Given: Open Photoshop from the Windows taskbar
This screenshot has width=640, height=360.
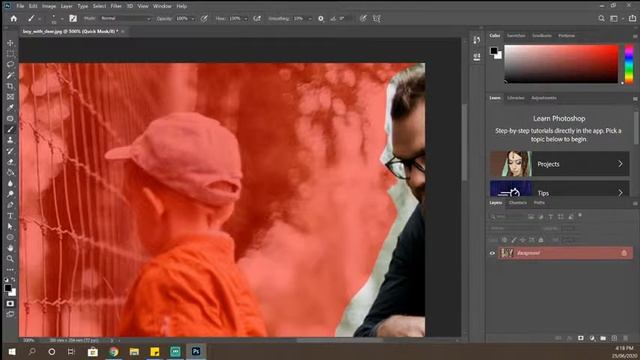Looking at the screenshot, I should [196, 351].
